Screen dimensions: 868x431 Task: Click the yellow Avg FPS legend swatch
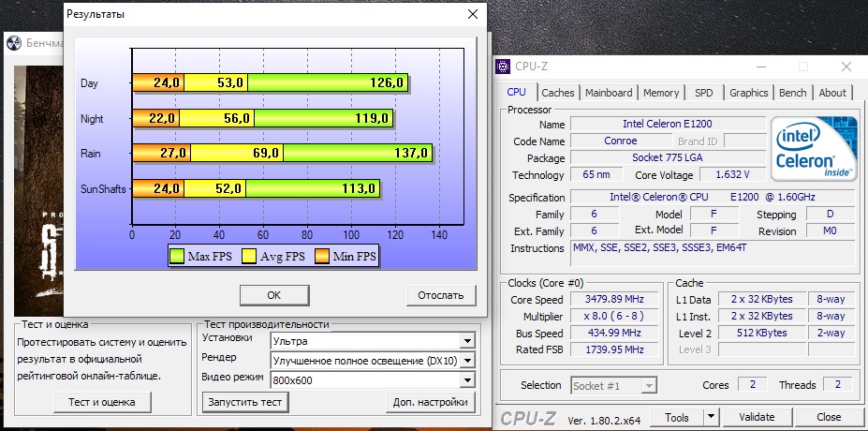tap(249, 257)
